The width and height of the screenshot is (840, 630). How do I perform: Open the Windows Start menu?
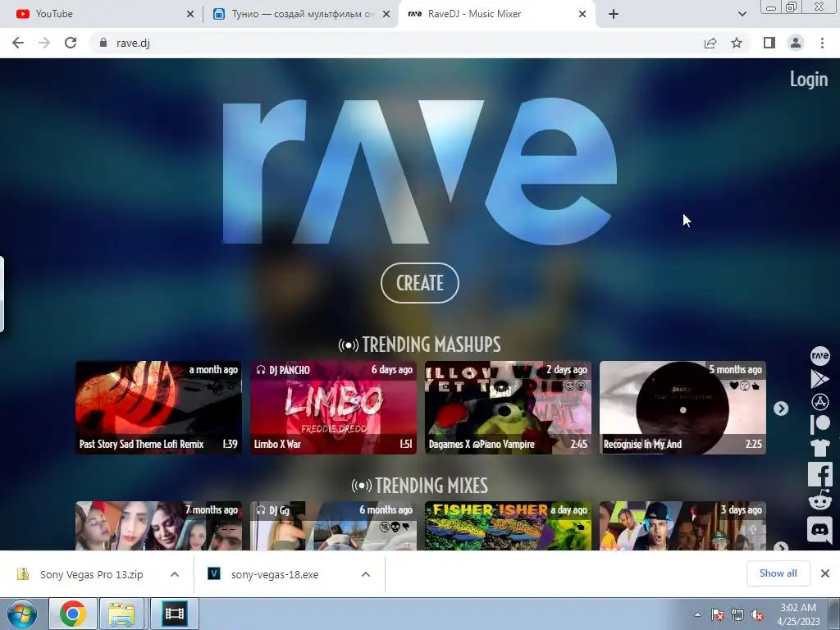pos(22,614)
